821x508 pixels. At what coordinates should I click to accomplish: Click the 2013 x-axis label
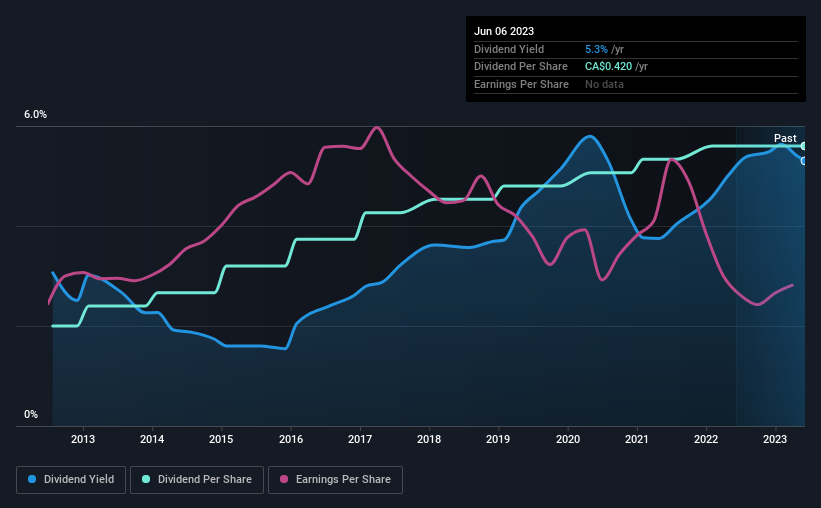coord(83,439)
